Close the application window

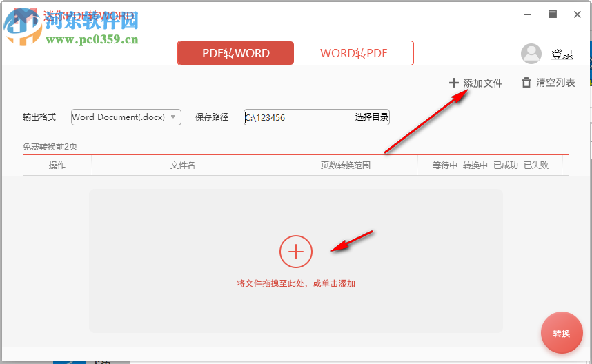pyautogui.click(x=578, y=14)
